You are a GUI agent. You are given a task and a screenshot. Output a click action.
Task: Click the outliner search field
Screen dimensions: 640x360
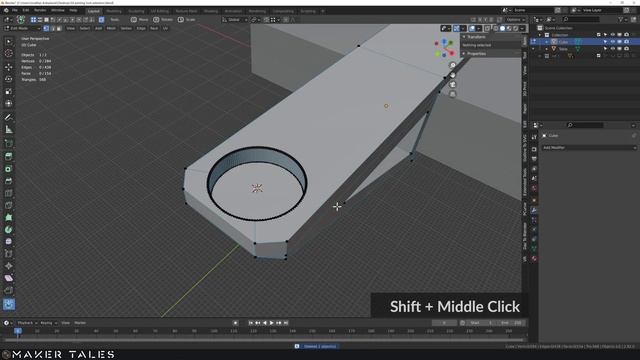[x=581, y=19]
